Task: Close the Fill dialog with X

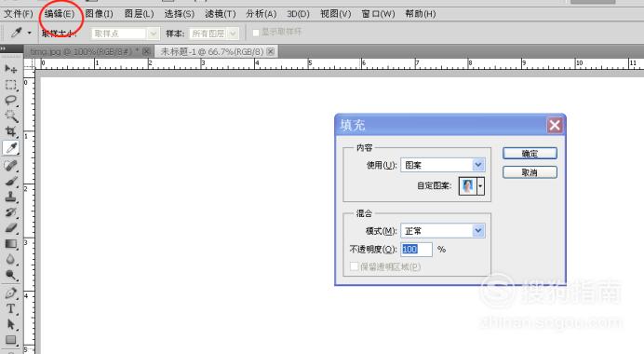Action: coord(555,125)
